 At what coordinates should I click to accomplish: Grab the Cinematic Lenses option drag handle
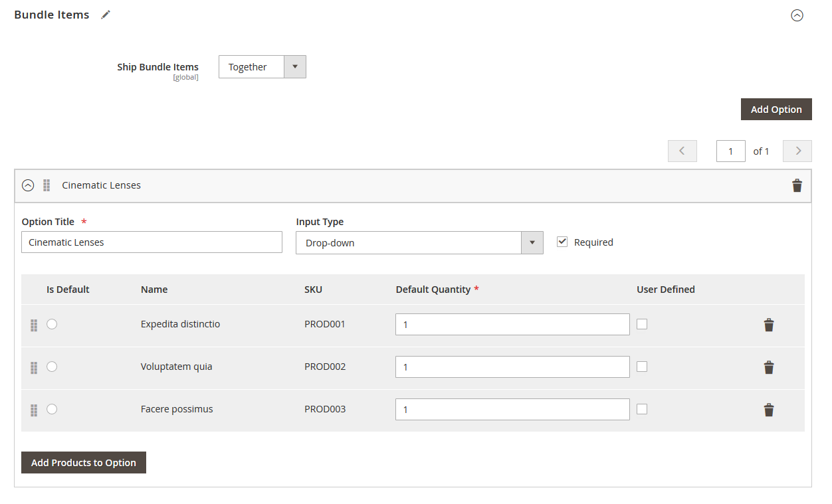[x=47, y=185]
